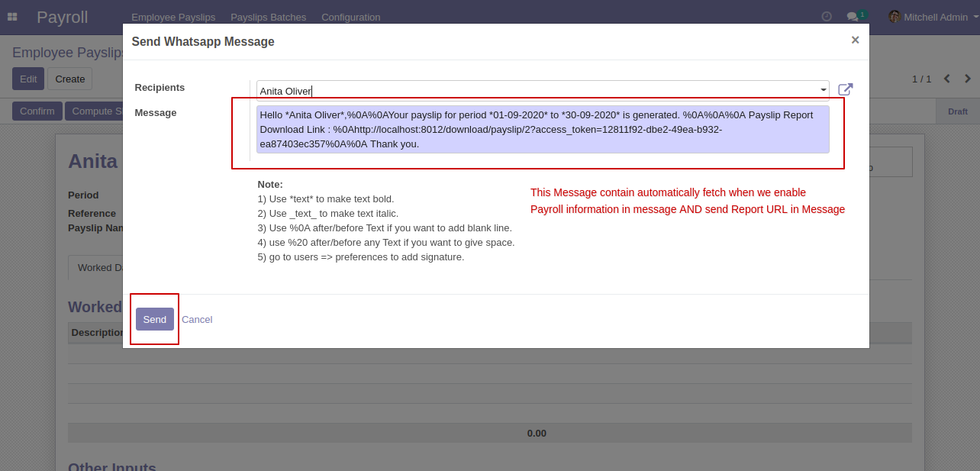This screenshot has width=980, height=471.
Task: Click the 'Message' label
Action: click(156, 112)
